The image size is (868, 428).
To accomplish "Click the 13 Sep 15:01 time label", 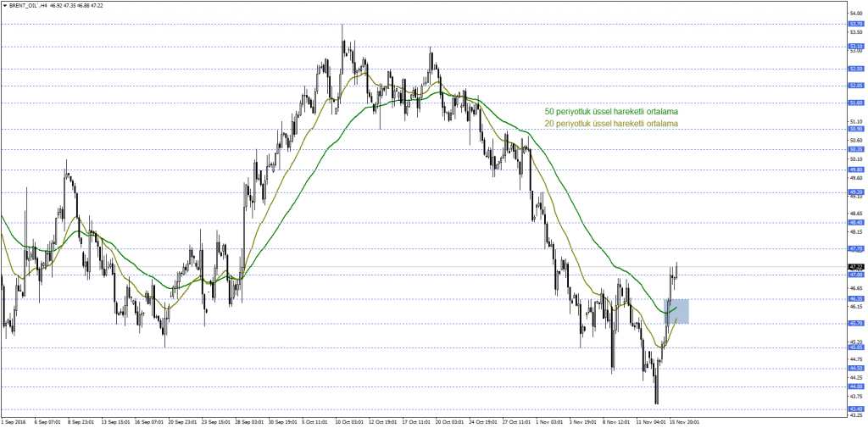I will [x=115, y=421].
